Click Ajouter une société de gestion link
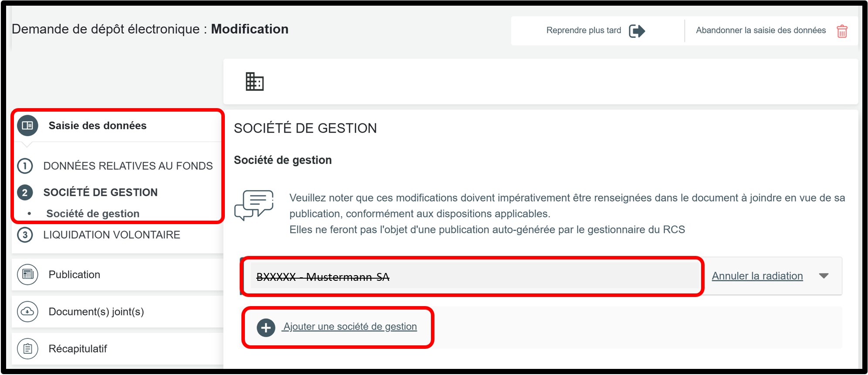Screen dimensions: 868x375 [x=350, y=327]
